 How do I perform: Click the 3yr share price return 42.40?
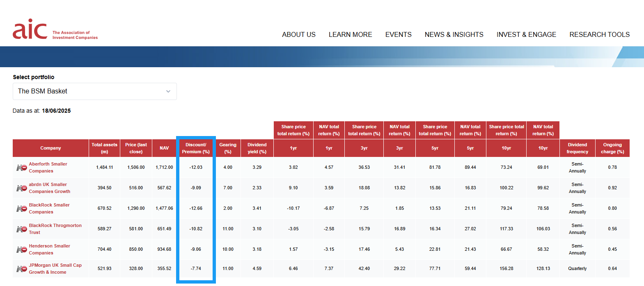364,268
